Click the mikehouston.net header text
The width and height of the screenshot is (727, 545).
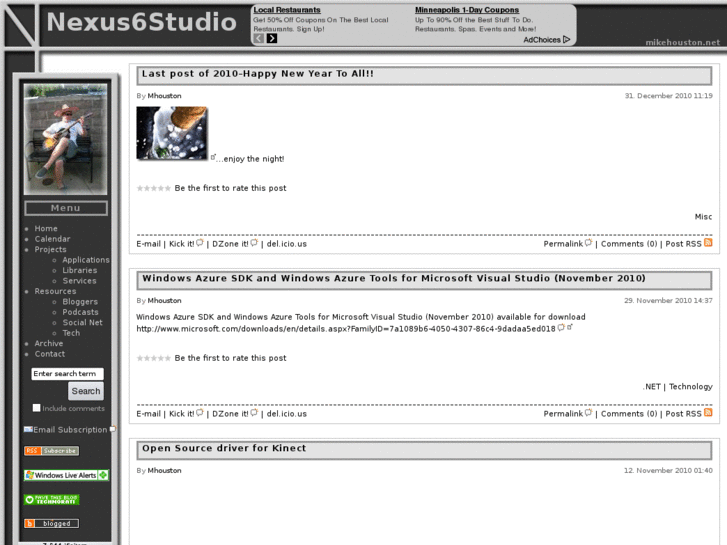pyautogui.click(x=683, y=42)
